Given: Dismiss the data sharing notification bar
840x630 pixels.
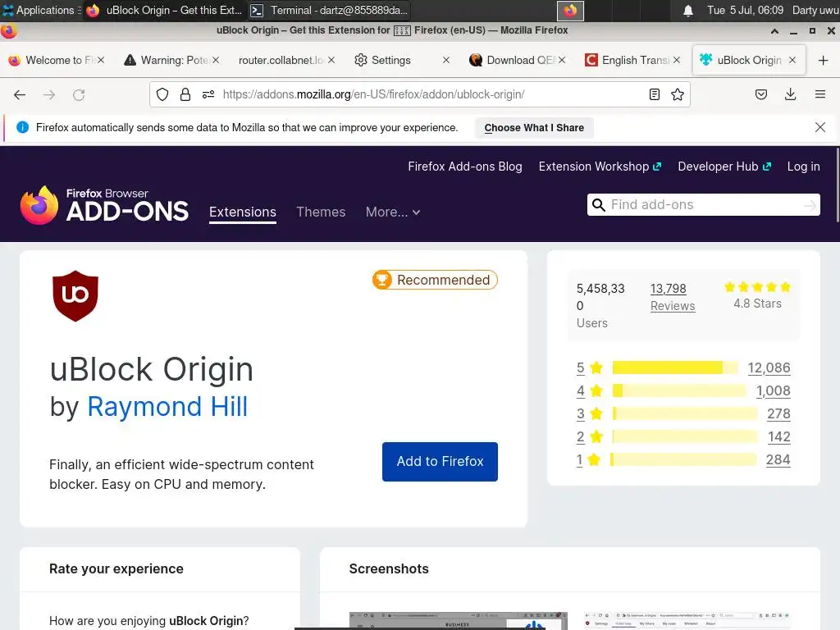Looking at the screenshot, I should (x=820, y=127).
